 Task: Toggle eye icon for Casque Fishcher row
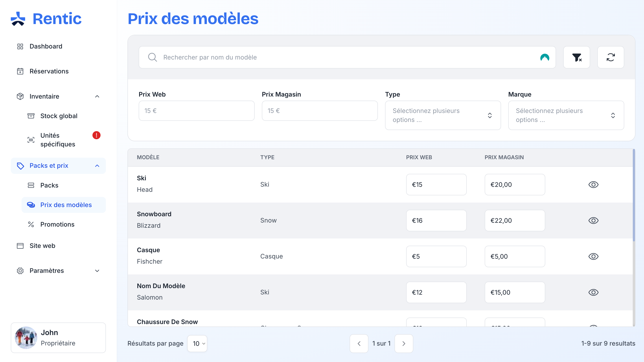pos(593,256)
